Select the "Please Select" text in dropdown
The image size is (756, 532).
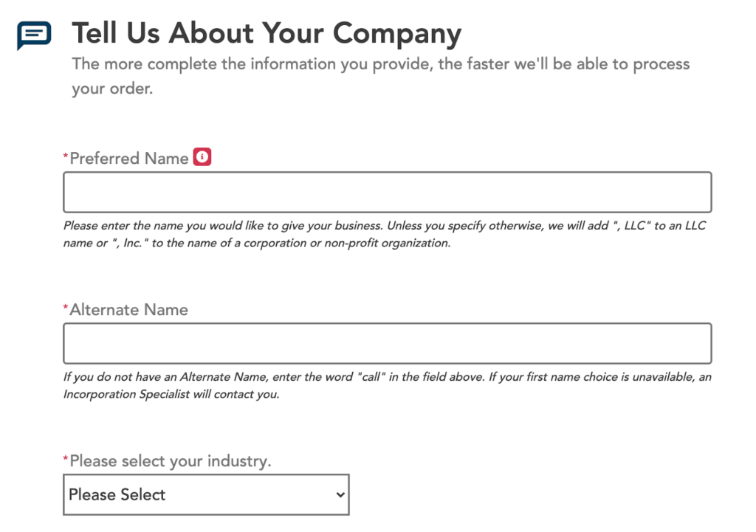117,495
